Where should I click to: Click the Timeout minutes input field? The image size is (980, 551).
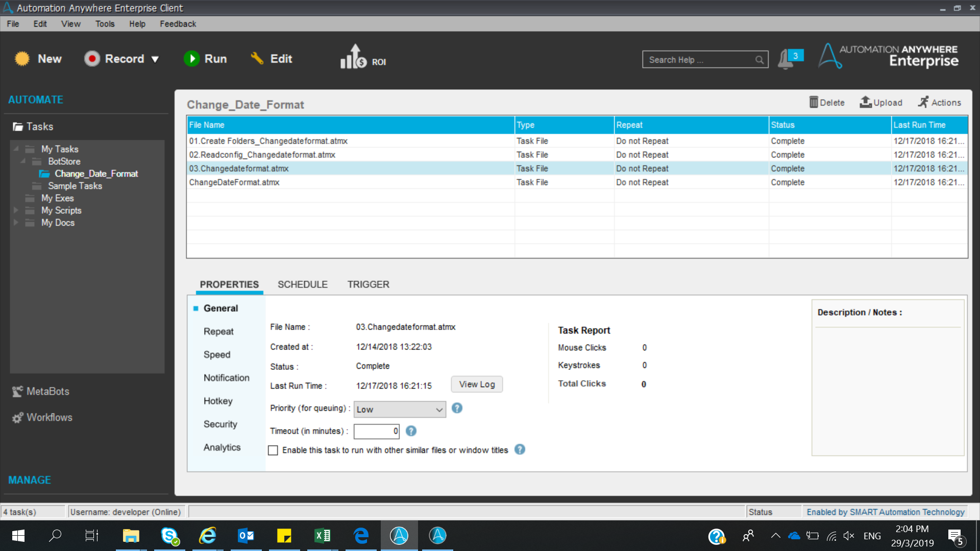[x=376, y=431]
